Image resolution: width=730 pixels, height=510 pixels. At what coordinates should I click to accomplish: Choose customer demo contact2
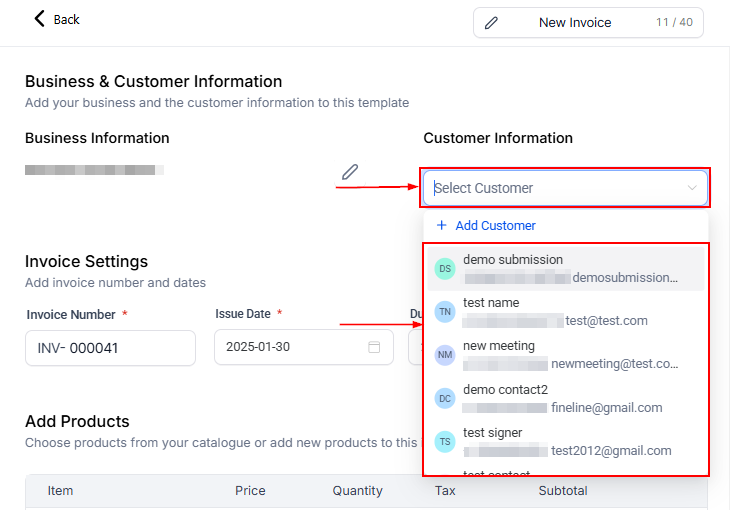click(566, 399)
